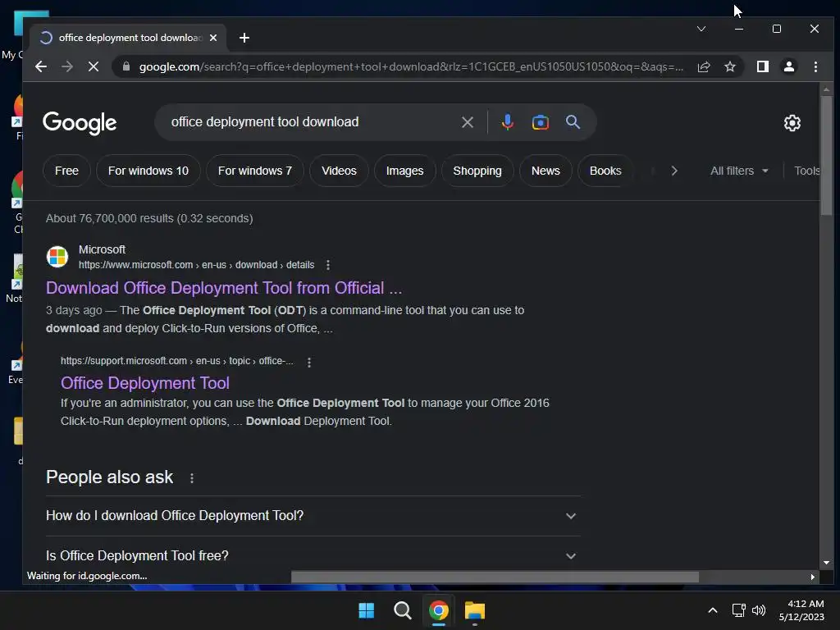Switch to Images results
This screenshot has height=630, width=840.
(405, 171)
